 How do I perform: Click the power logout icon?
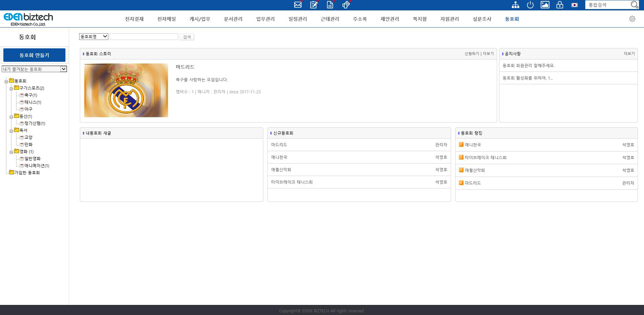pyautogui.click(x=530, y=5)
